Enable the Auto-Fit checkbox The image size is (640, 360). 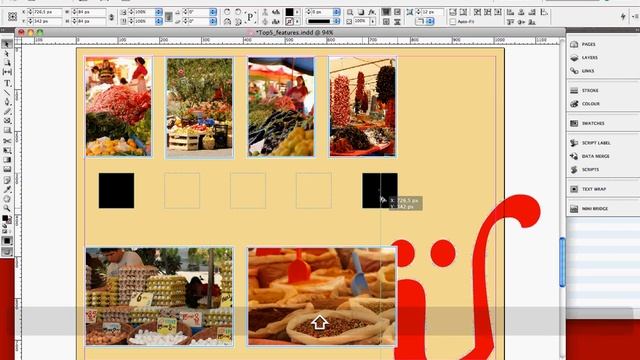point(453,21)
